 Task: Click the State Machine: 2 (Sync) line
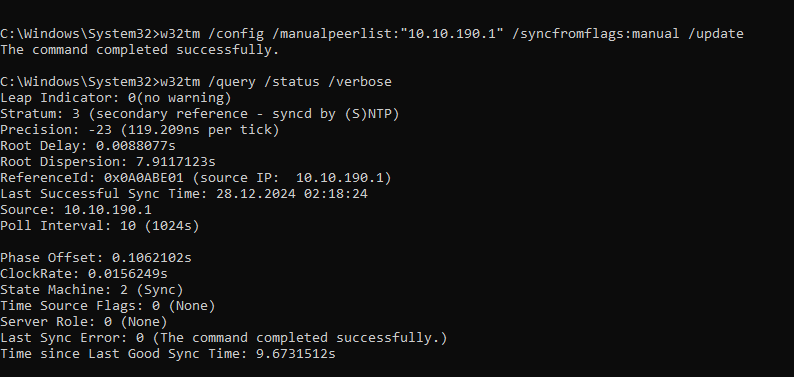[x=92, y=290]
